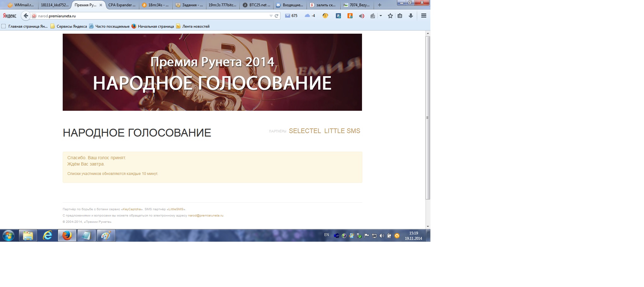
Task: Switch to the залить ск... tab
Action: [324, 5]
